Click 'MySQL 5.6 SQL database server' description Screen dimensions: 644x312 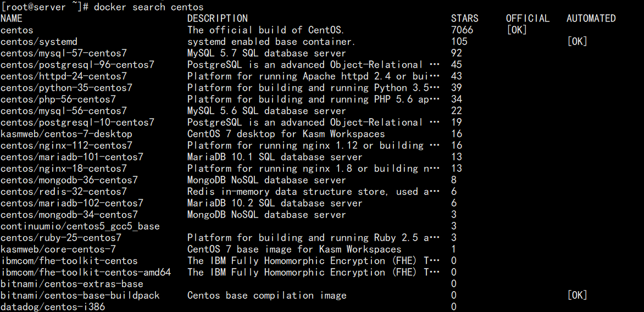tap(267, 111)
